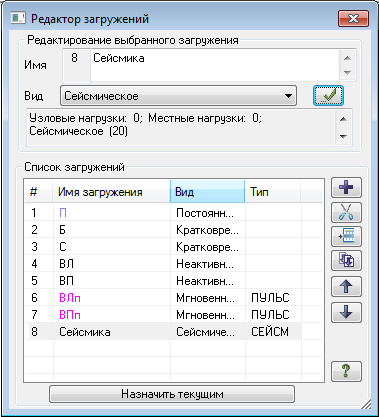Click the down arrow of the name field scrollbar

347,73
